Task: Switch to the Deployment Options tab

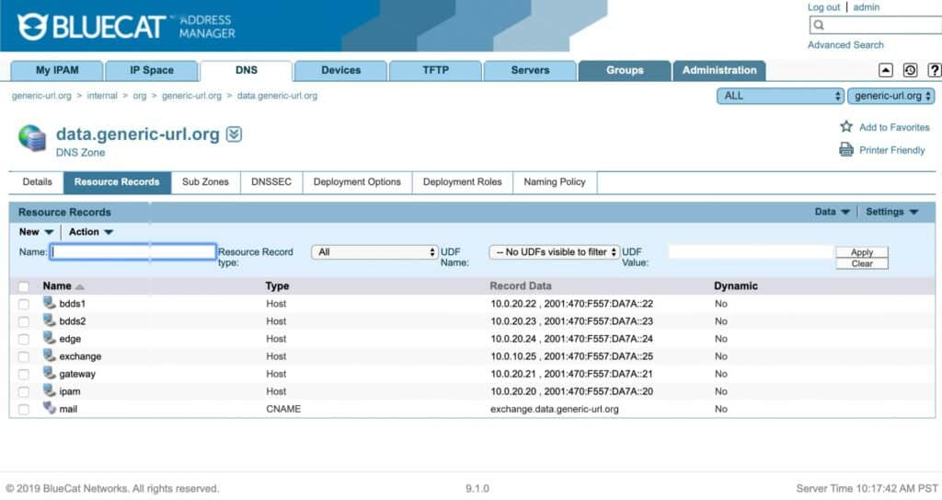Action: coord(357,182)
